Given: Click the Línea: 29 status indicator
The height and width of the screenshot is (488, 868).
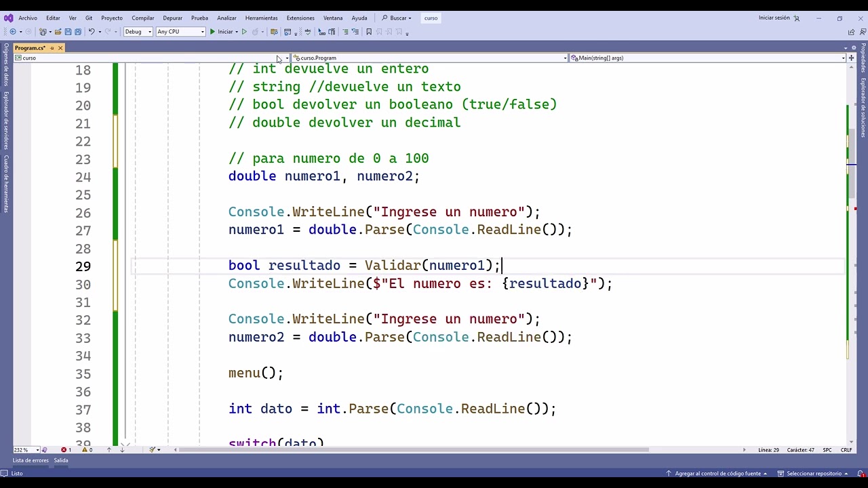Looking at the screenshot, I should 768,450.
